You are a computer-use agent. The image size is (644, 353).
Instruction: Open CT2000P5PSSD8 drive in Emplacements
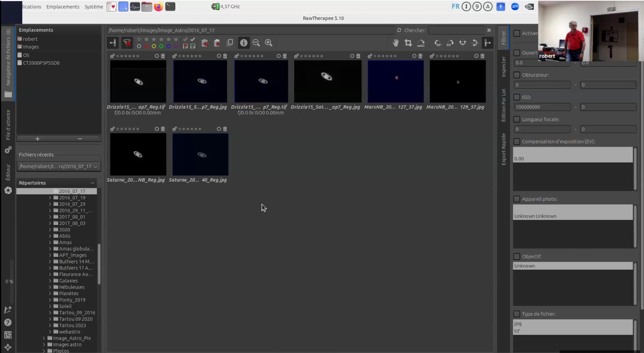(x=41, y=63)
